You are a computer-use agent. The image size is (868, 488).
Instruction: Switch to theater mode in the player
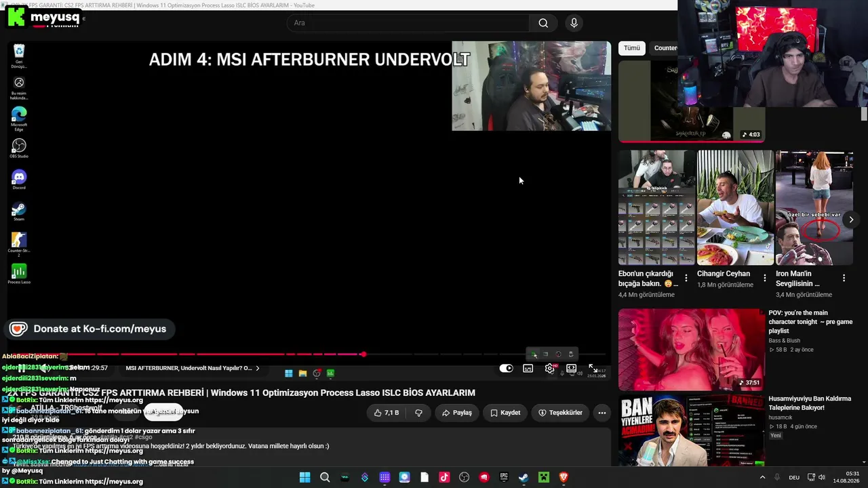click(572, 368)
